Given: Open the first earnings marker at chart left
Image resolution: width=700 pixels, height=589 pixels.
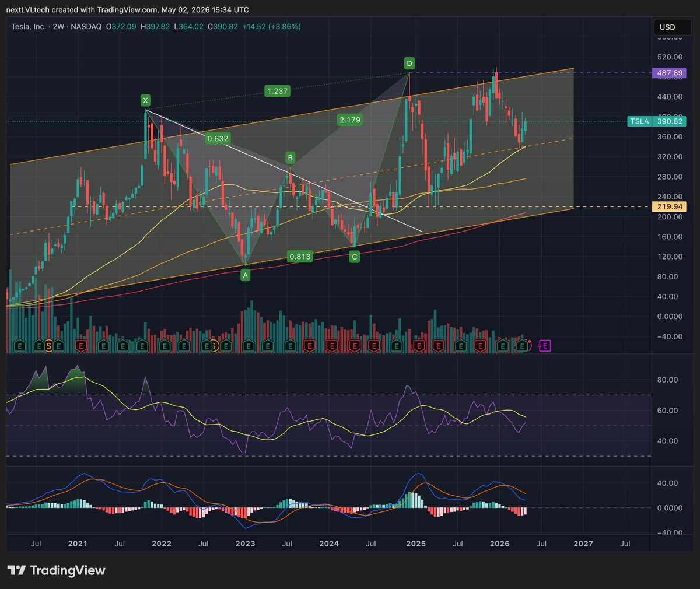Looking at the screenshot, I should 20,346.
